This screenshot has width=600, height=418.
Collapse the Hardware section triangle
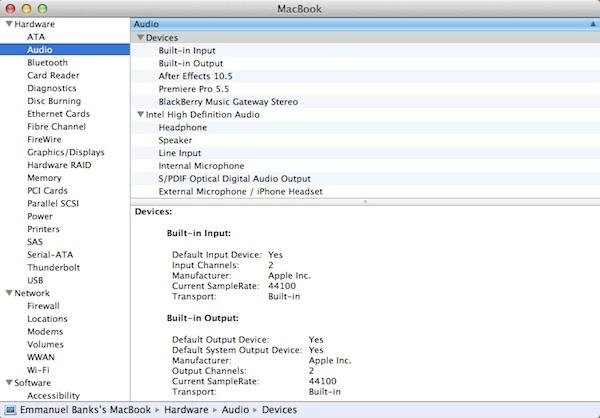point(9,24)
